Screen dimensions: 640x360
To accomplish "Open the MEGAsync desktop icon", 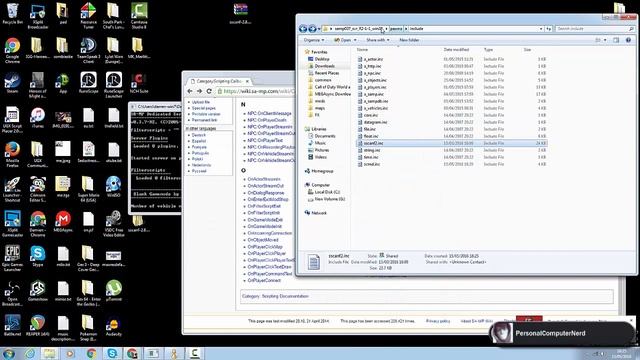I will (63, 222).
